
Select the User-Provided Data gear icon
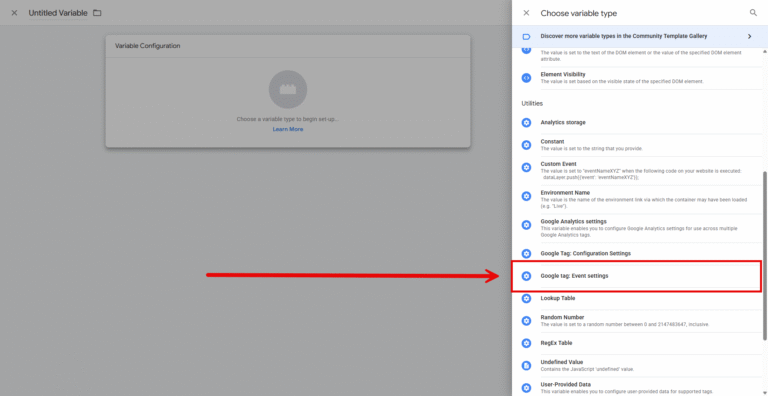[526, 388]
